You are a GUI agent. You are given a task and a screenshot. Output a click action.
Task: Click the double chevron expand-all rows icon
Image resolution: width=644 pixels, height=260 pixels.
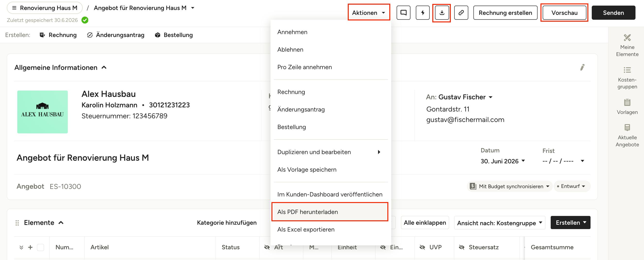(21, 248)
